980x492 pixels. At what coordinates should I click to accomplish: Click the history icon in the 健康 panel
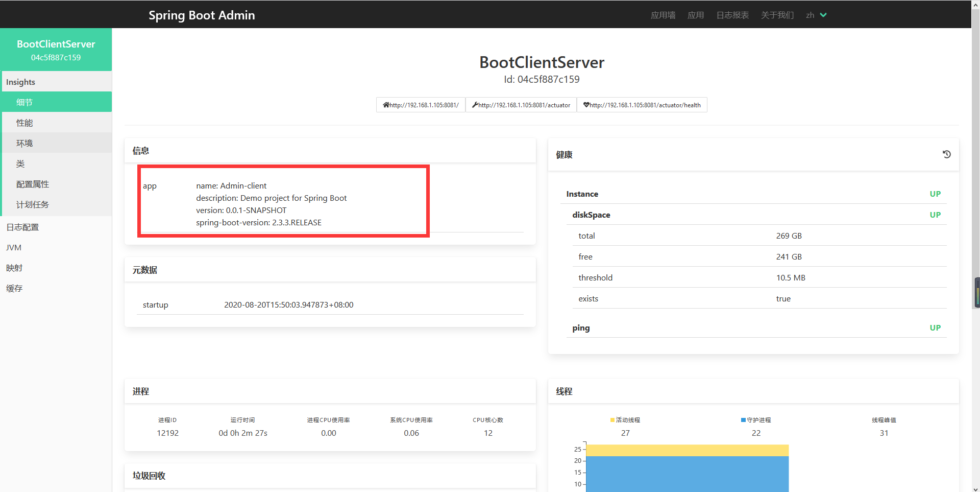pos(946,154)
